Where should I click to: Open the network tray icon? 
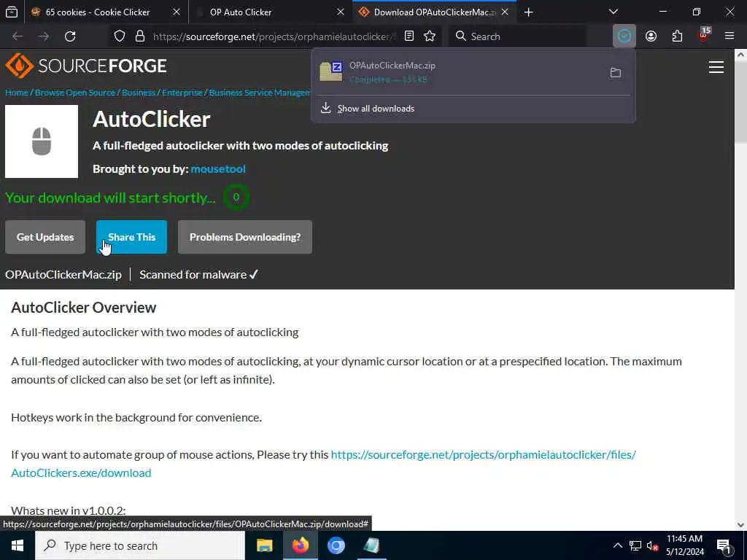(x=635, y=545)
